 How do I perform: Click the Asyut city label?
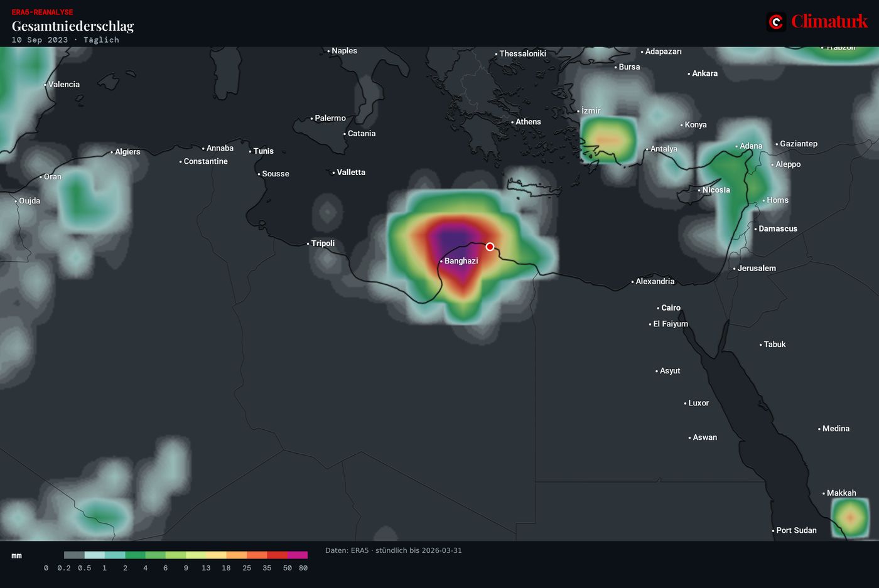(670, 372)
